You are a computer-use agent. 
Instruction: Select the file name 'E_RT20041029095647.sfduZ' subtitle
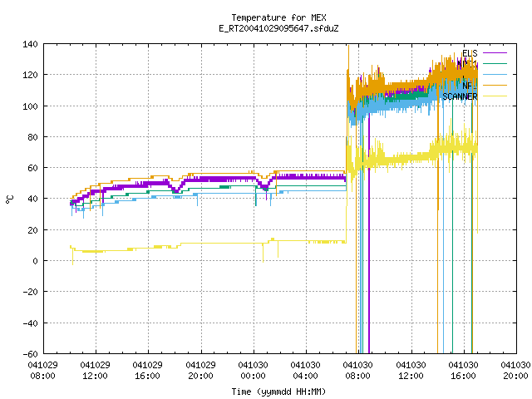pos(278,28)
